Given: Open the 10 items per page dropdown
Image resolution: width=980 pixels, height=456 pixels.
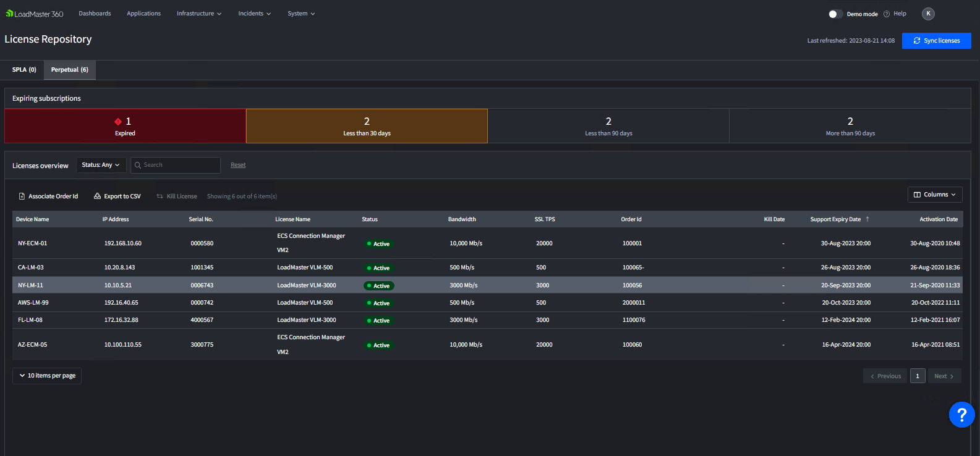Looking at the screenshot, I should pyautogui.click(x=47, y=376).
